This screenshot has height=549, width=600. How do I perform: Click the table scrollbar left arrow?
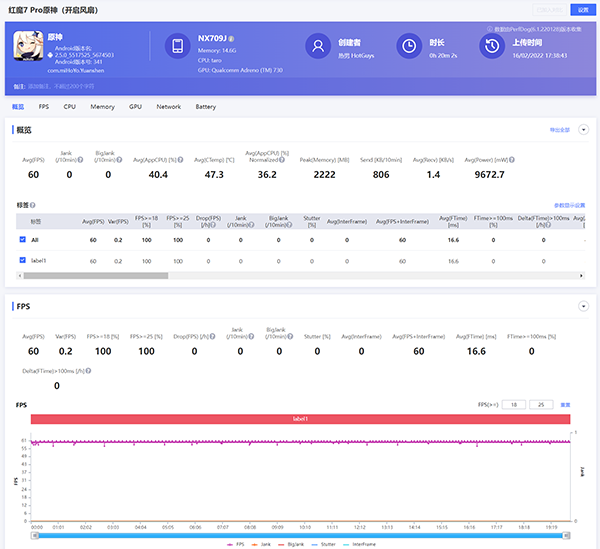pyautogui.click(x=20, y=275)
